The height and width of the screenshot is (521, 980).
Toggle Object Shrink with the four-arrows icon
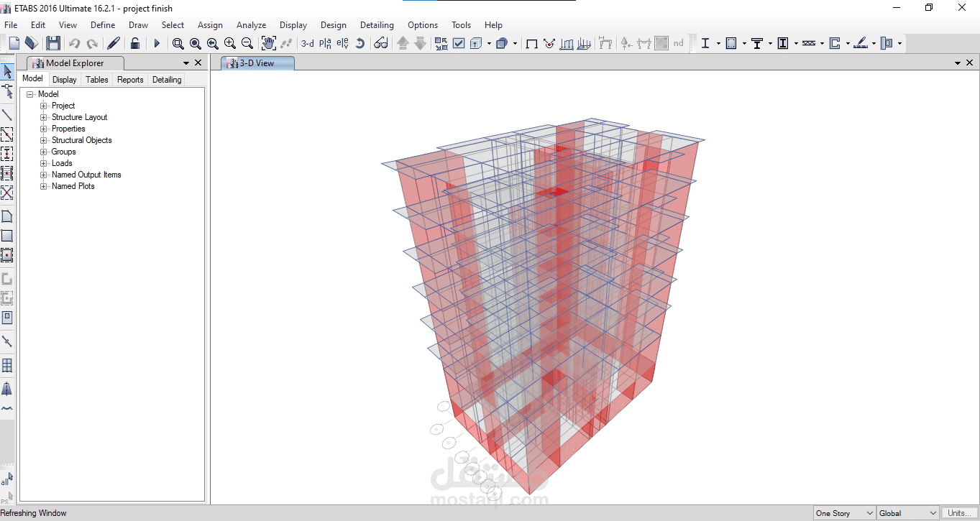[441, 43]
